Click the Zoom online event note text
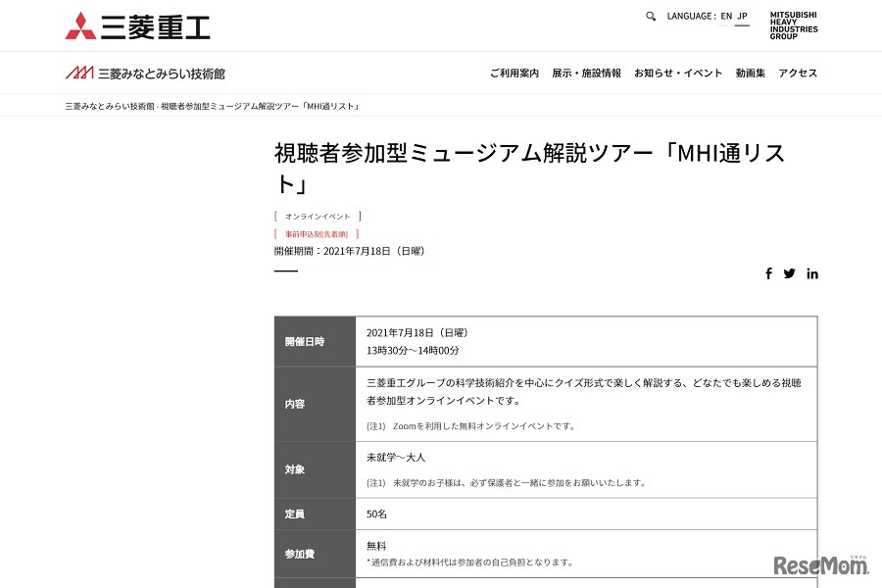 coord(471,426)
